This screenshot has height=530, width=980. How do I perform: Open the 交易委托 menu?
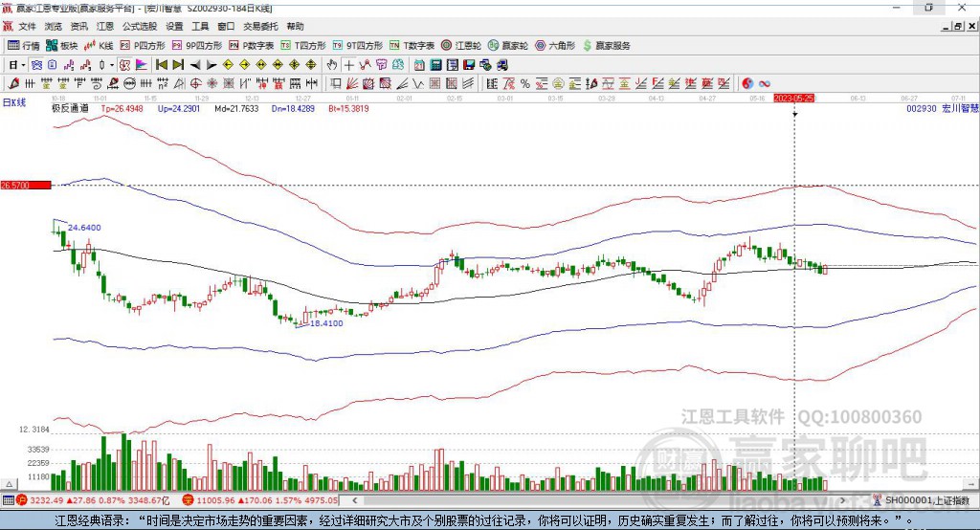click(x=260, y=26)
